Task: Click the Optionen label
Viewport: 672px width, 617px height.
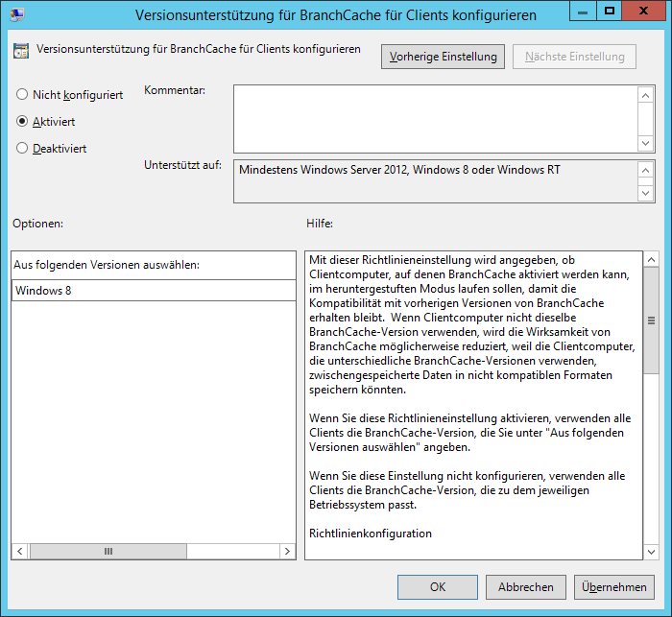Action: (x=37, y=224)
